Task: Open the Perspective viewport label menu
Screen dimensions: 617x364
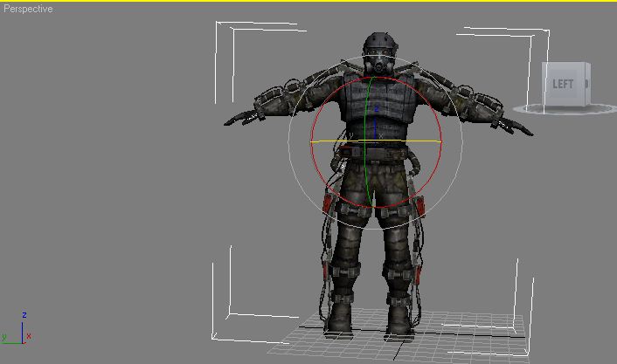Action: click(x=28, y=9)
